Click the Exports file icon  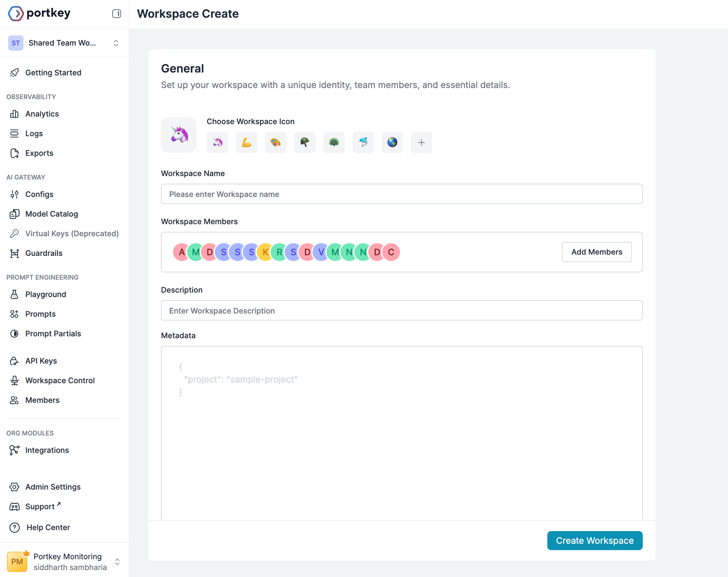click(x=14, y=153)
